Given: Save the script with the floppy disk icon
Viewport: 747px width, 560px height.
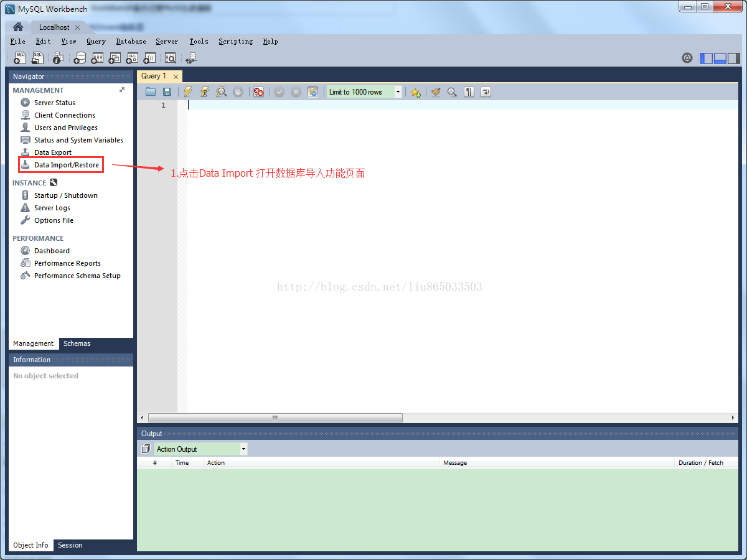Looking at the screenshot, I should (167, 92).
